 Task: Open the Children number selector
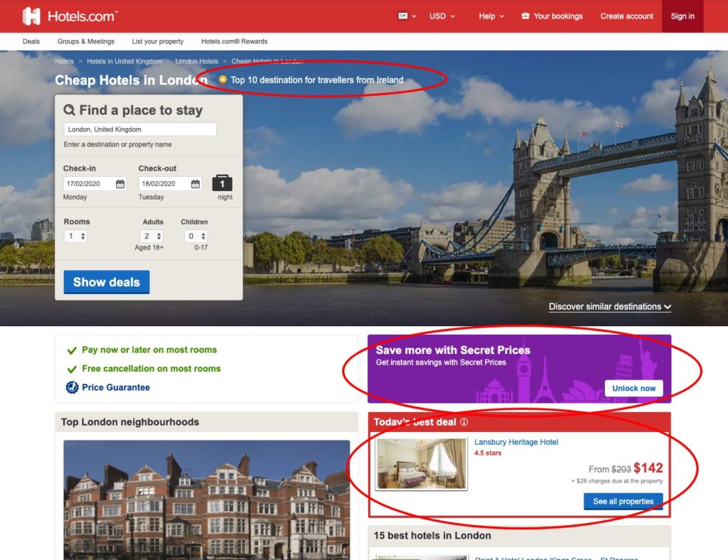[x=196, y=236]
